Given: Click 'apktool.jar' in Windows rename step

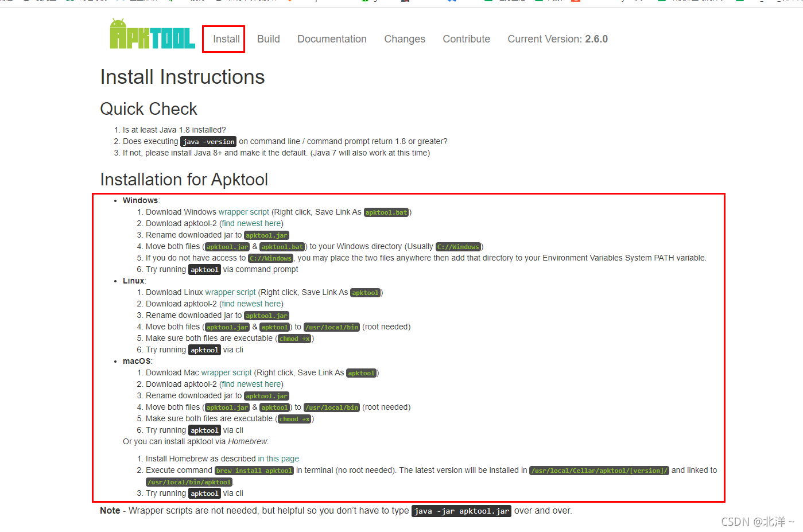Looking at the screenshot, I should click(x=266, y=235).
